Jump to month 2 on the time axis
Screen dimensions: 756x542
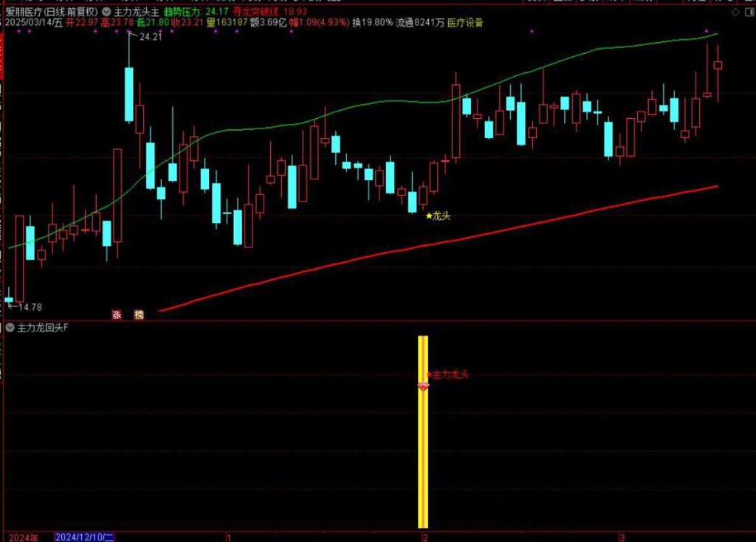point(424,536)
